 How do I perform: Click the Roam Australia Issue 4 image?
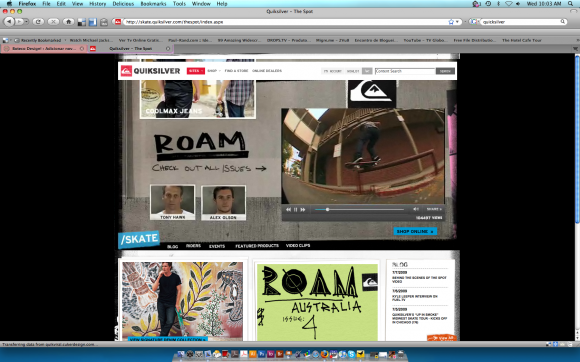317,302
